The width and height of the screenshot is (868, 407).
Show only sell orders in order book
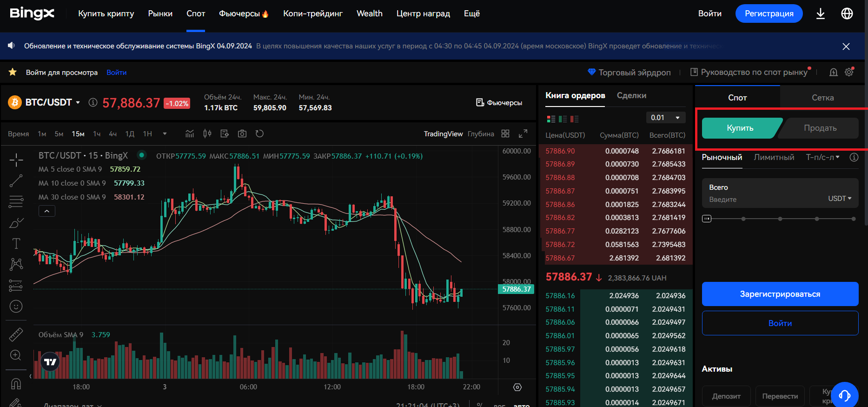[575, 119]
